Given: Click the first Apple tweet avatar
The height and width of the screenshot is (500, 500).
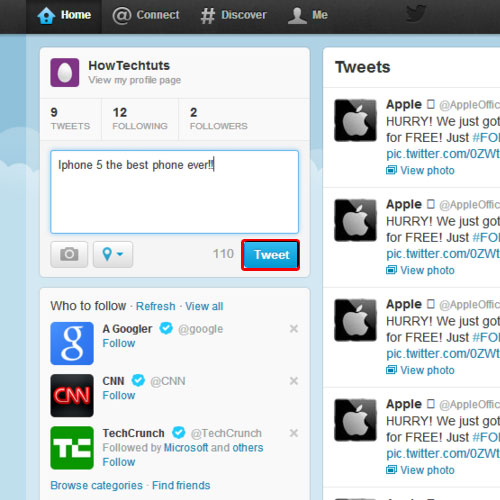Looking at the screenshot, I should click(355, 120).
